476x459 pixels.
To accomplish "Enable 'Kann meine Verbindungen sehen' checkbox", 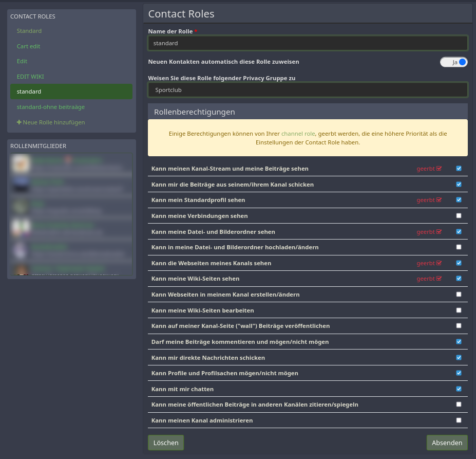I will click(x=459, y=216).
